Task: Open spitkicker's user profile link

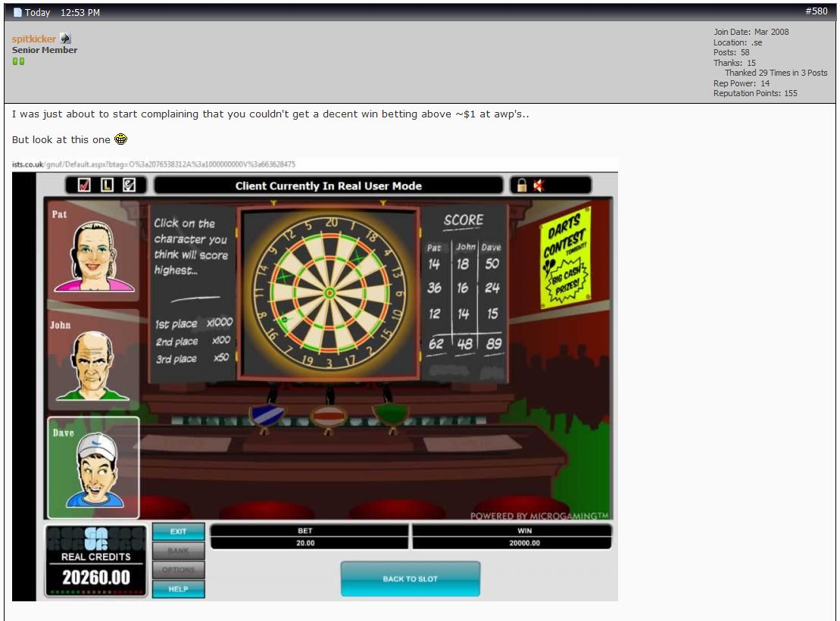Action: pos(34,39)
